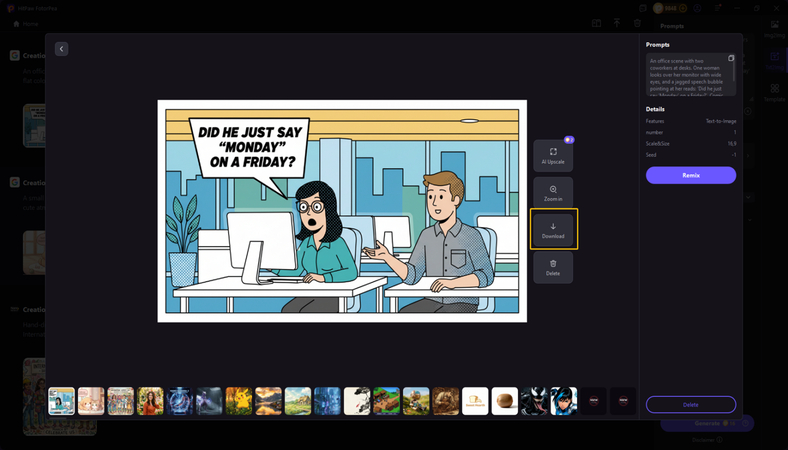
Task: Select the Pikachu thumbnail
Action: (x=239, y=401)
